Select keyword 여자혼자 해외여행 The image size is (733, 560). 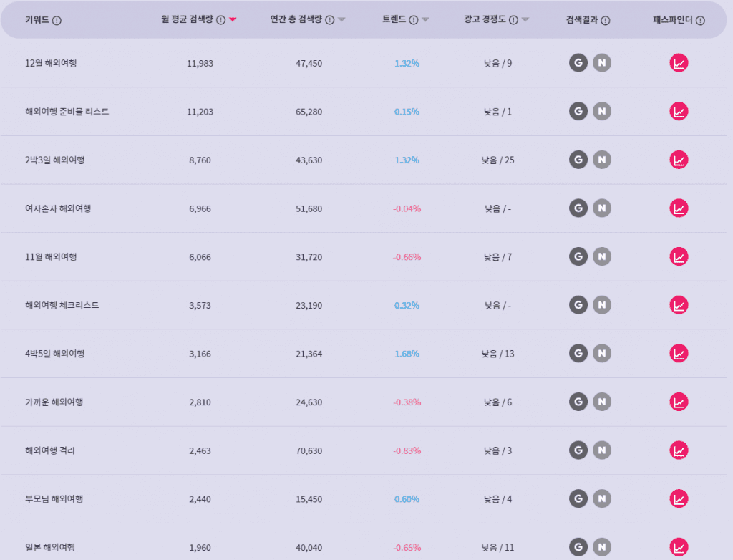pyautogui.click(x=58, y=208)
